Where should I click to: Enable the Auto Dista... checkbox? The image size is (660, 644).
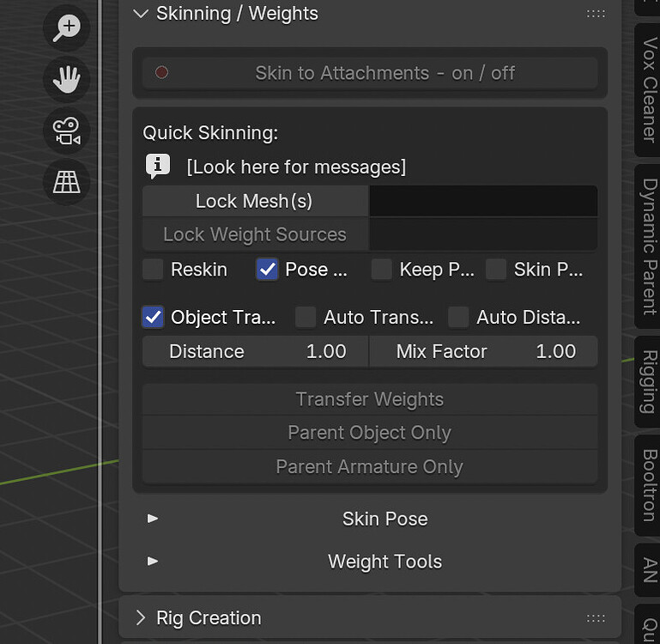click(x=458, y=317)
